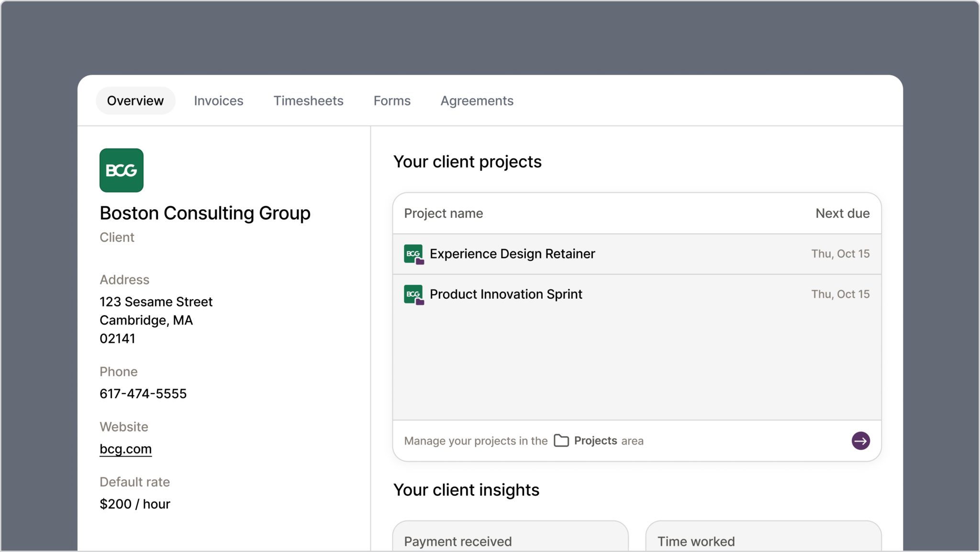
Task: Click the $200 / hour default rate
Action: pos(135,504)
